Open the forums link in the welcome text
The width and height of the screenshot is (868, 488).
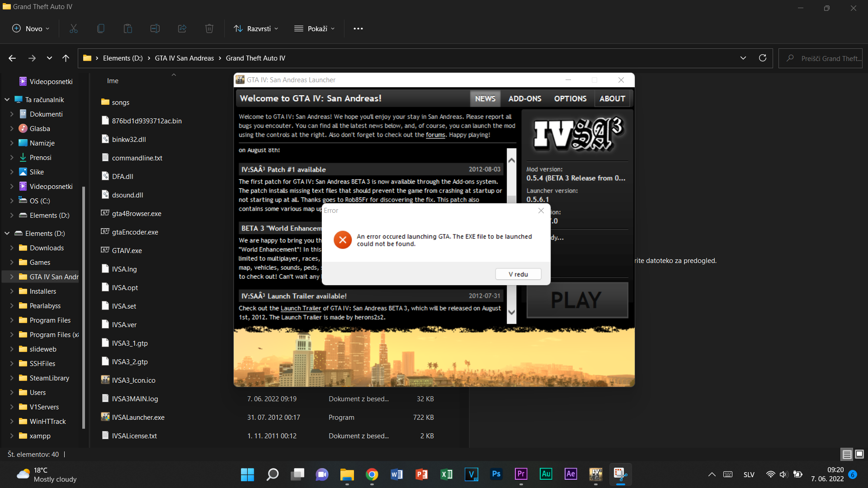435,135
